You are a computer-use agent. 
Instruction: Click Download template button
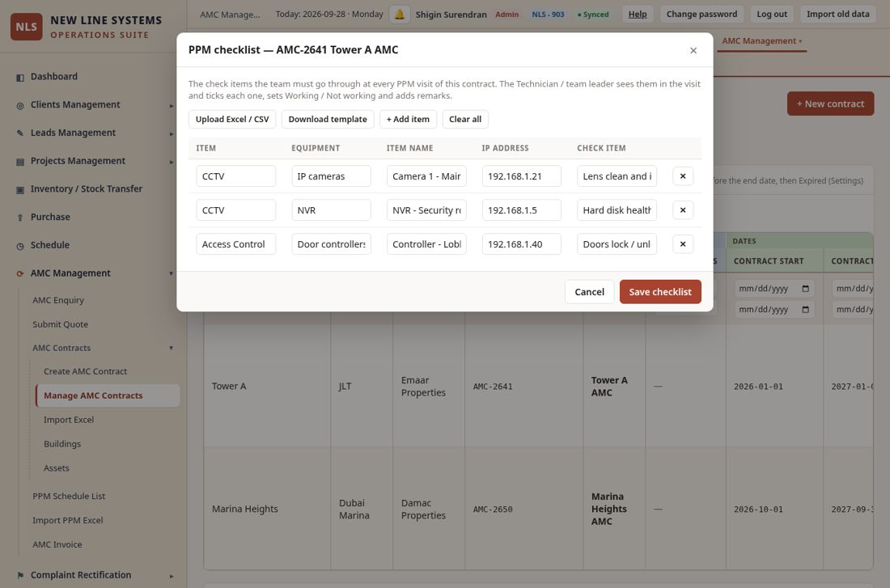pyautogui.click(x=328, y=119)
